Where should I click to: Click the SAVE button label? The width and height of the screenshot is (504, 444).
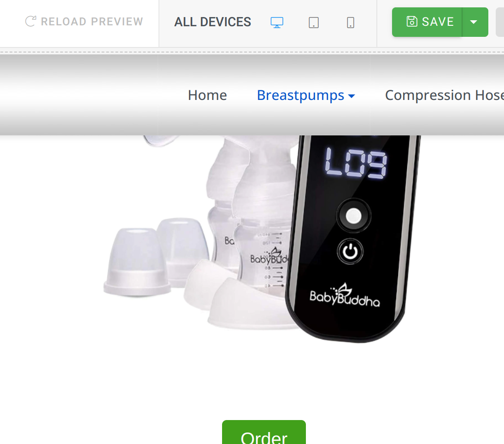click(438, 22)
